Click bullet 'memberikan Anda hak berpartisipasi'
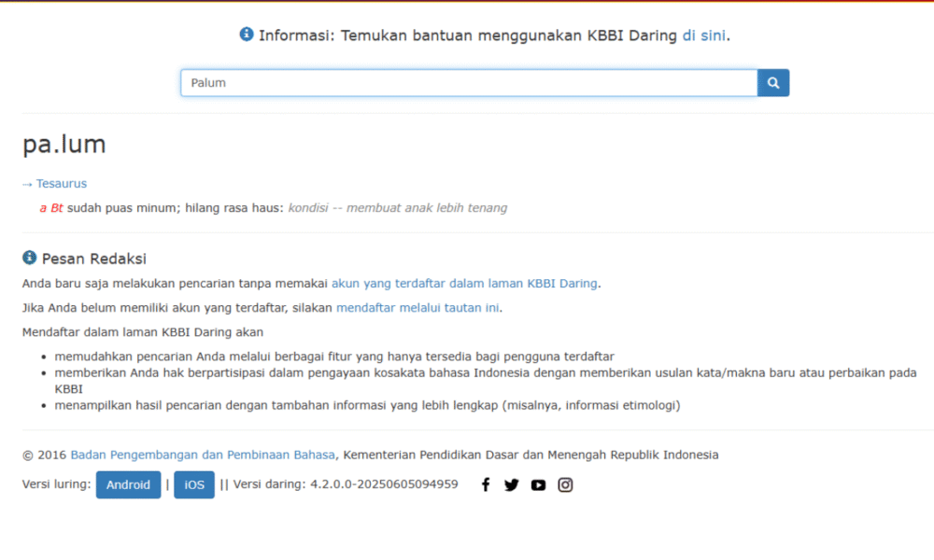 pyautogui.click(x=486, y=381)
